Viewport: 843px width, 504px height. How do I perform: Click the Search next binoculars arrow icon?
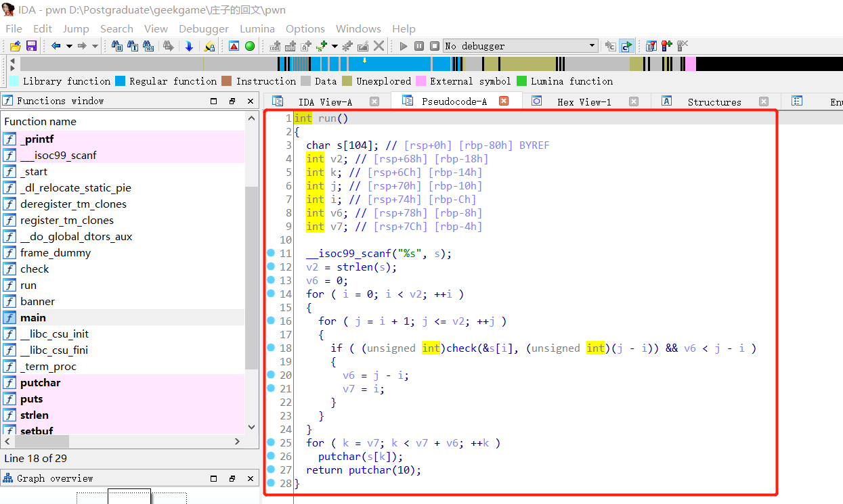(x=168, y=46)
